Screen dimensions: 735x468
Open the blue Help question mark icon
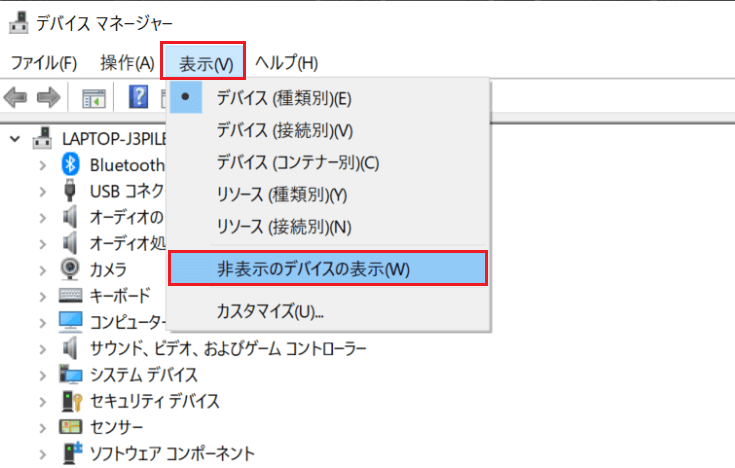point(138,97)
